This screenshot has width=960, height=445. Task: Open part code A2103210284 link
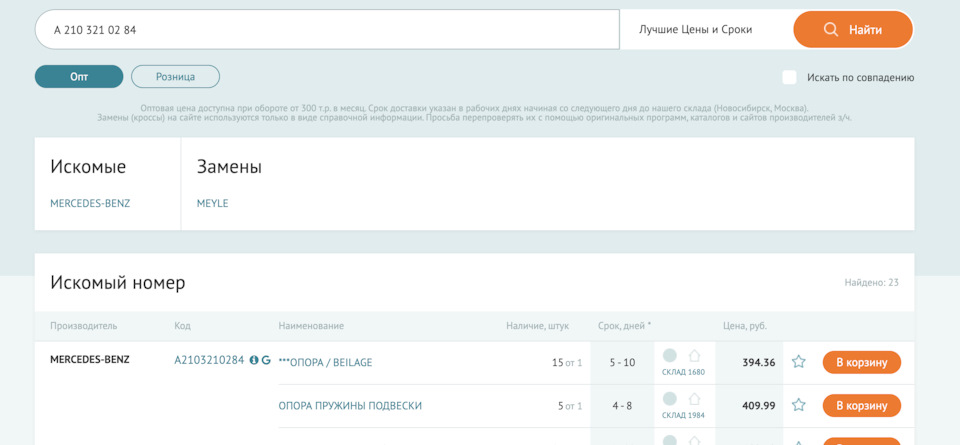tap(209, 360)
